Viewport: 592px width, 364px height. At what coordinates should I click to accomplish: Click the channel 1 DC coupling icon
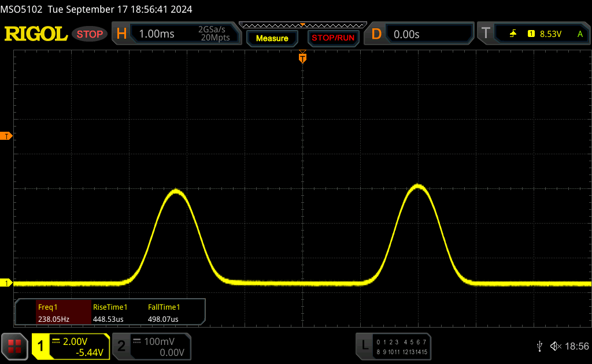click(x=56, y=341)
